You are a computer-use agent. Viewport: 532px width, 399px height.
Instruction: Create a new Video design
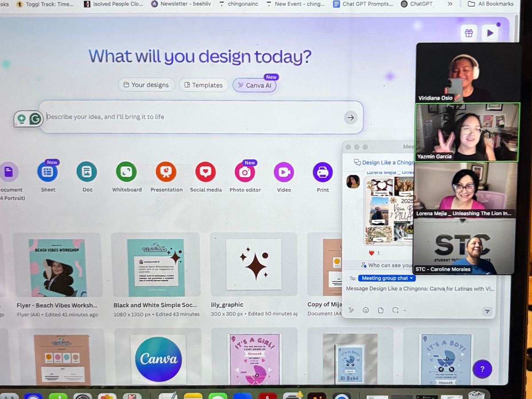(284, 172)
